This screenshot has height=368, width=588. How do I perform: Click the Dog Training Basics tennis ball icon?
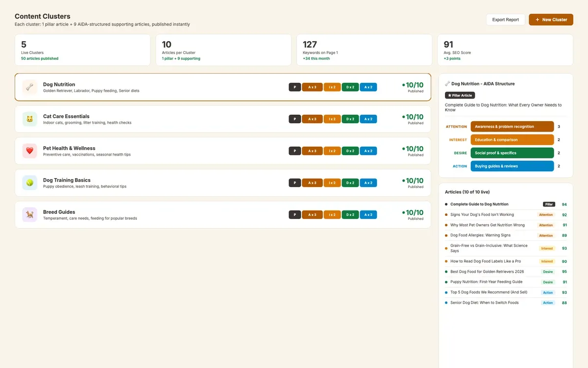pyautogui.click(x=29, y=183)
